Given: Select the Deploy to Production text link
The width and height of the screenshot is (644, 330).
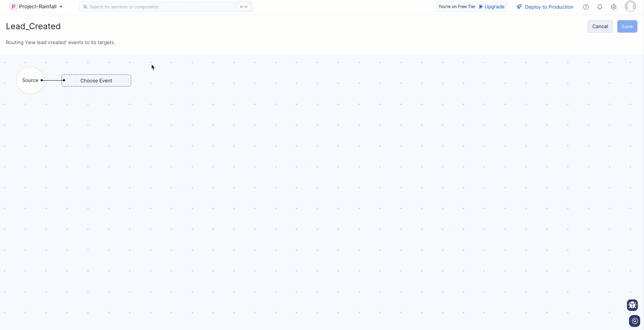Looking at the screenshot, I should 549,7.
